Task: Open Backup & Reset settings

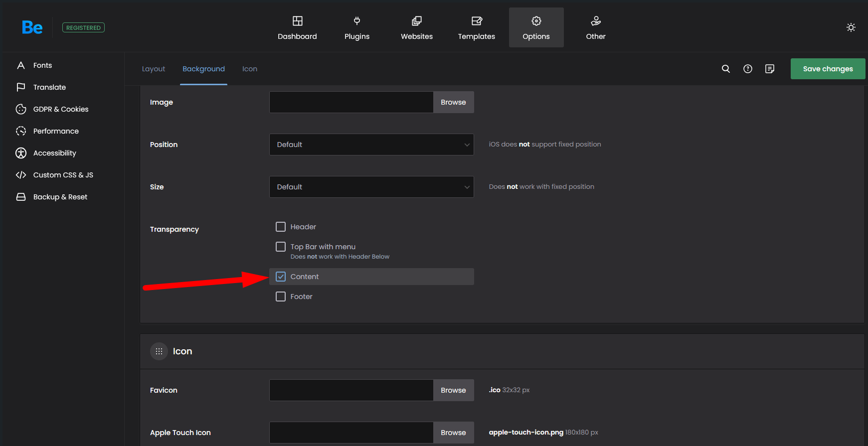Action: pos(60,197)
